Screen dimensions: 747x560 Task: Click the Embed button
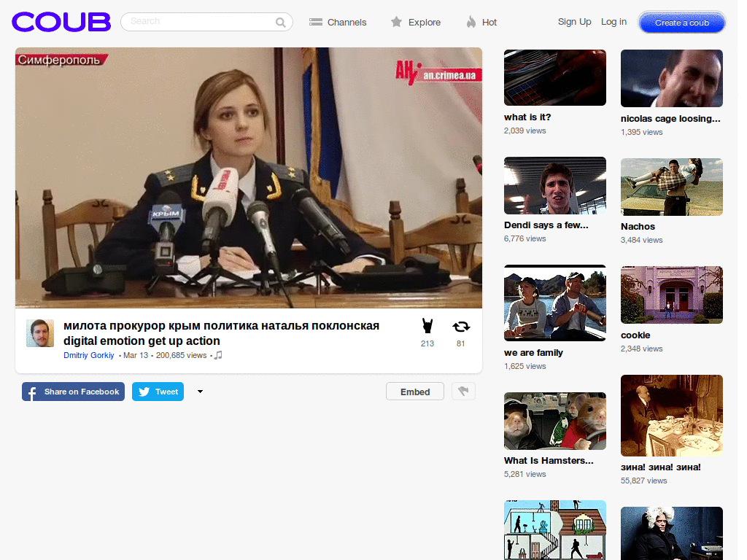415,392
